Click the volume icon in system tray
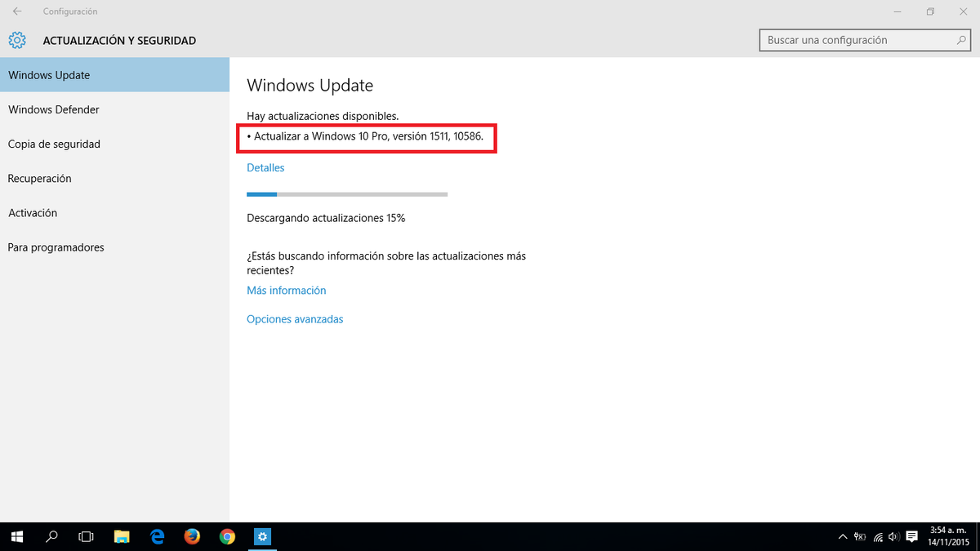Image resolution: width=980 pixels, height=551 pixels. pos(893,536)
